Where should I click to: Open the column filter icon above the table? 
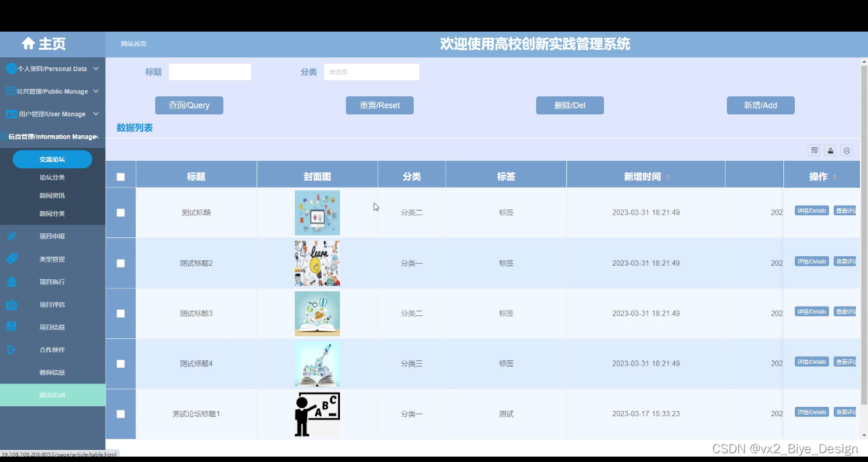pyautogui.click(x=814, y=151)
